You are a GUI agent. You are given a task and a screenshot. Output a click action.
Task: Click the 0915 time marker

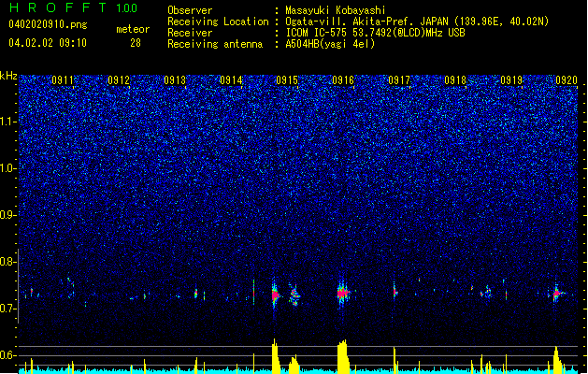[287, 80]
